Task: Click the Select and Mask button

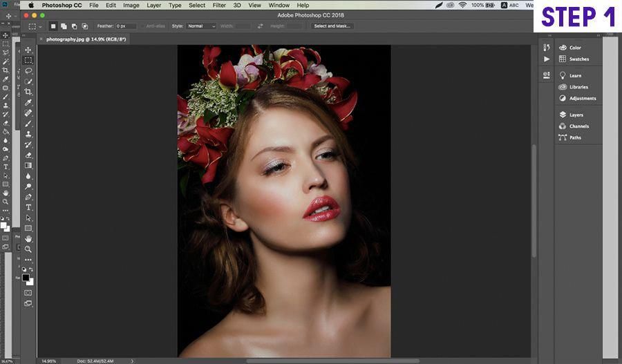Action: click(x=332, y=26)
